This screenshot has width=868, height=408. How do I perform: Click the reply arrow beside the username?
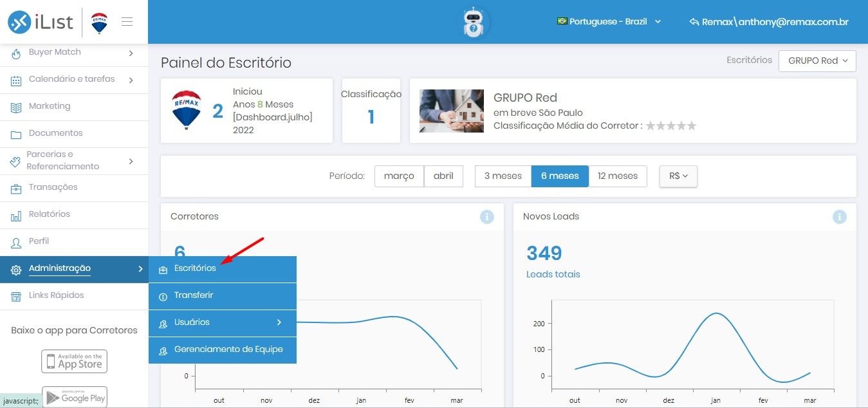tap(694, 22)
